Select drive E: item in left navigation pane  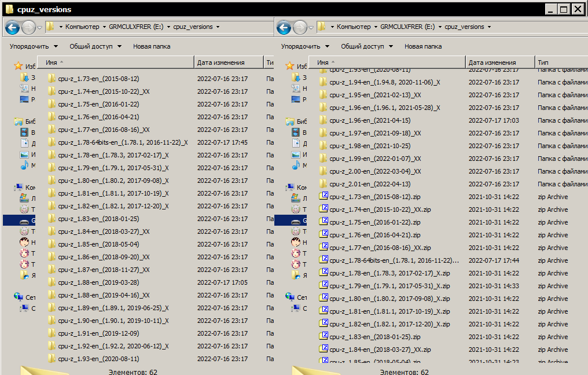[x=19, y=220]
